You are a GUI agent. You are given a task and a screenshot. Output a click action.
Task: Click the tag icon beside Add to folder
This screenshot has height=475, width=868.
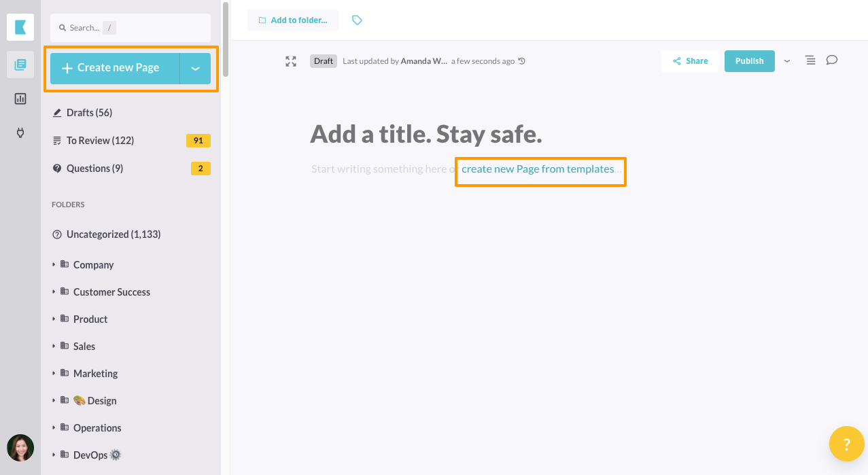pos(357,20)
